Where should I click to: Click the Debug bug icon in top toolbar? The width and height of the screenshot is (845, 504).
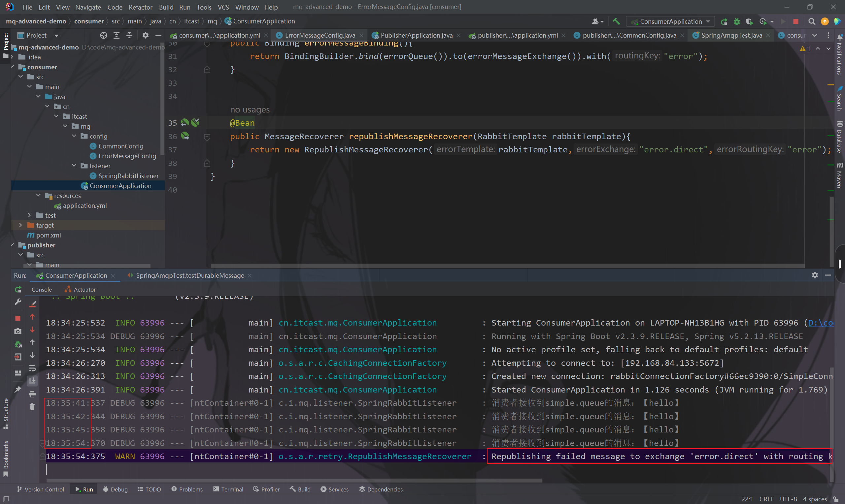(737, 21)
